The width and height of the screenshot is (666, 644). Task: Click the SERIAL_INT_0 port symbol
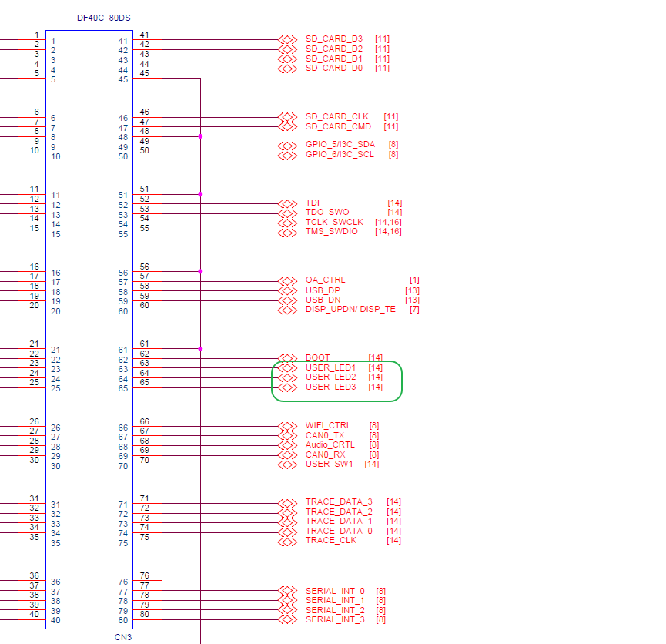tap(287, 591)
